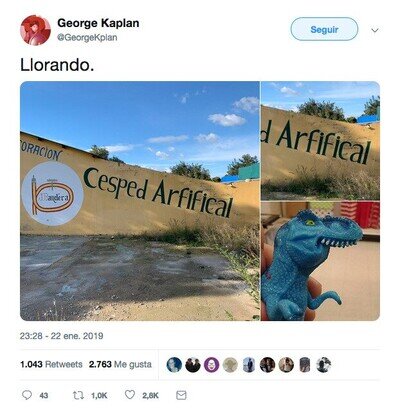Click the purple circular liker avatar
This screenshot has width=400, height=417.
point(211,365)
